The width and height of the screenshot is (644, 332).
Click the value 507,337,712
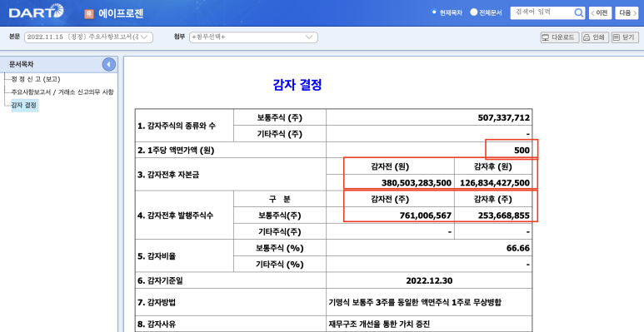coord(503,118)
